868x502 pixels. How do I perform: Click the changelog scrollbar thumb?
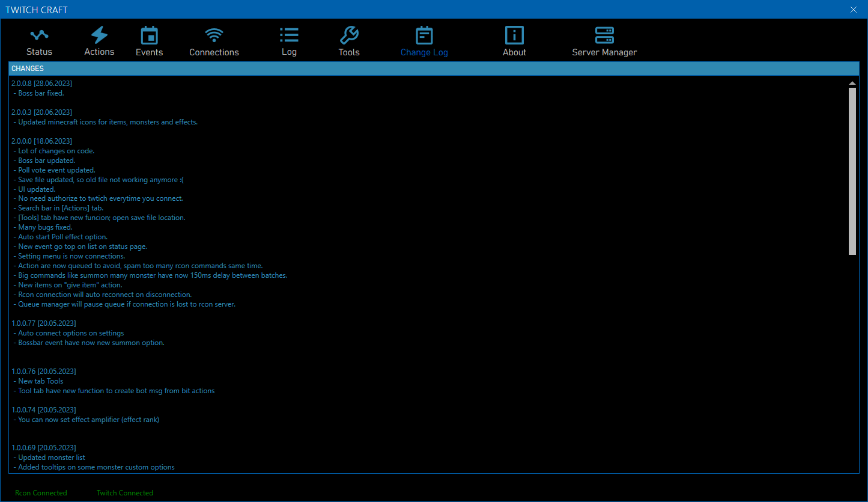click(852, 171)
